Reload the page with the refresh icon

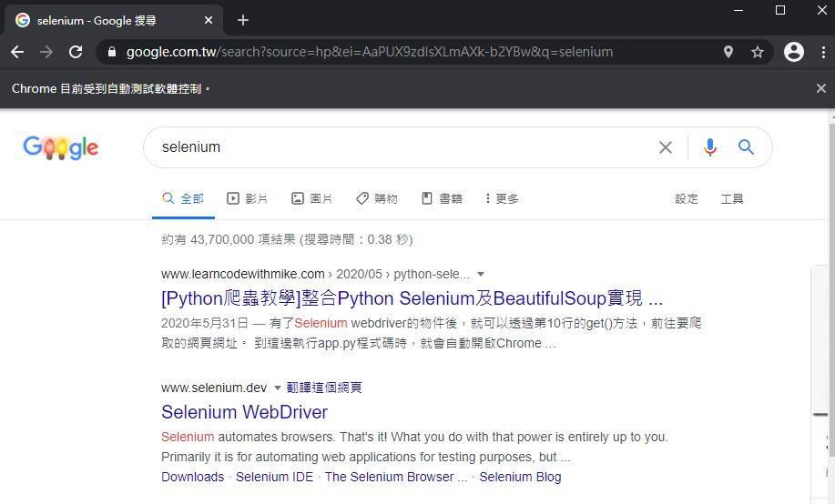(x=76, y=52)
